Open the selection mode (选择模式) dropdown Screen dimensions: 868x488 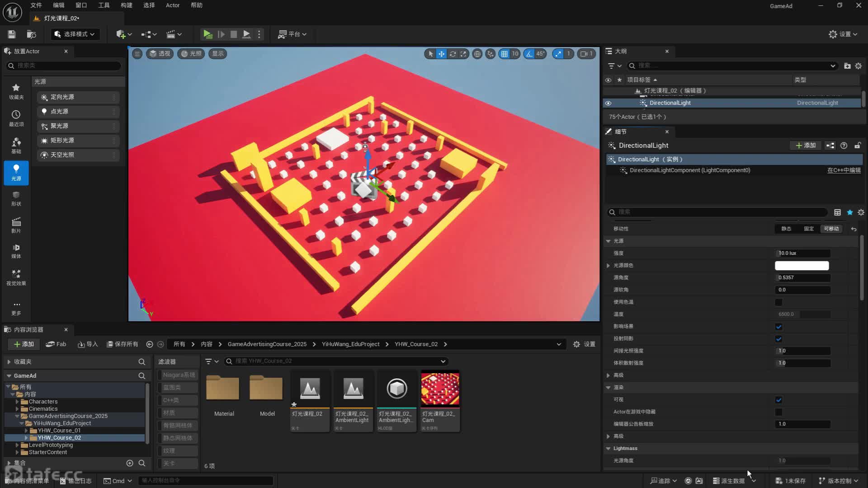click(x=75, y=34)
